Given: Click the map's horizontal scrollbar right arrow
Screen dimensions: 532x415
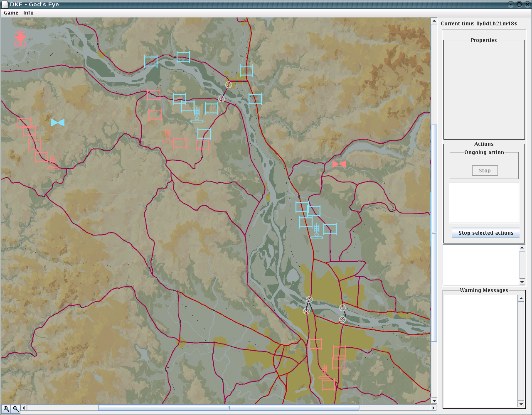Looking at the screenshot, I should pyautogui.click(x=433, y=408).
